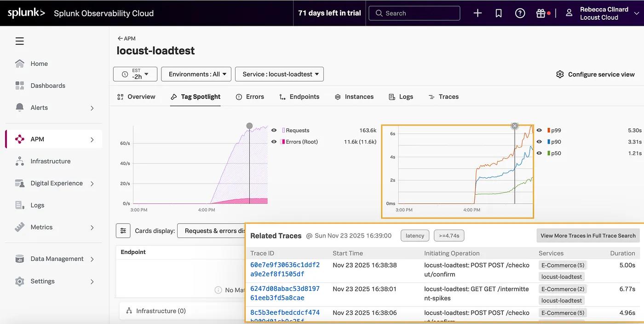Select Home in the left sidebar
The height and width of the screenshot is (324, 644).
point(39,64)
